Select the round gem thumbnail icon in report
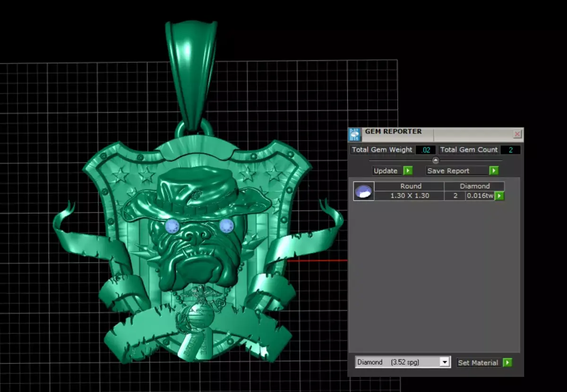 364,191
